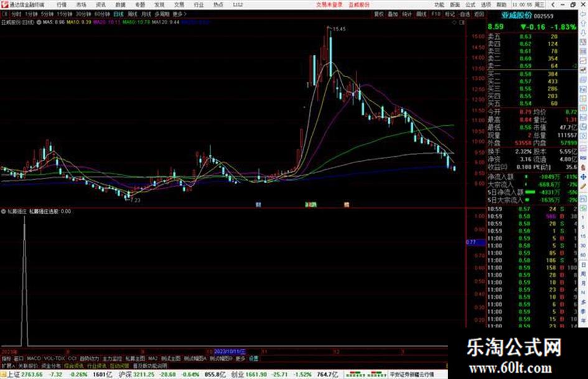The height and width of the screenshot is (379, 588).
Task: Click the diamond icon above chart
Action: pyautogui.click(x=454, y=22)
